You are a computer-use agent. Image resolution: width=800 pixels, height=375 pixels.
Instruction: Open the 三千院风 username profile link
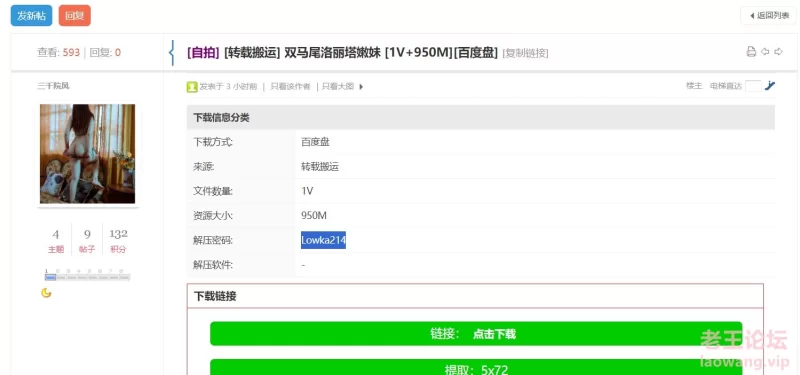coord(53,86)
